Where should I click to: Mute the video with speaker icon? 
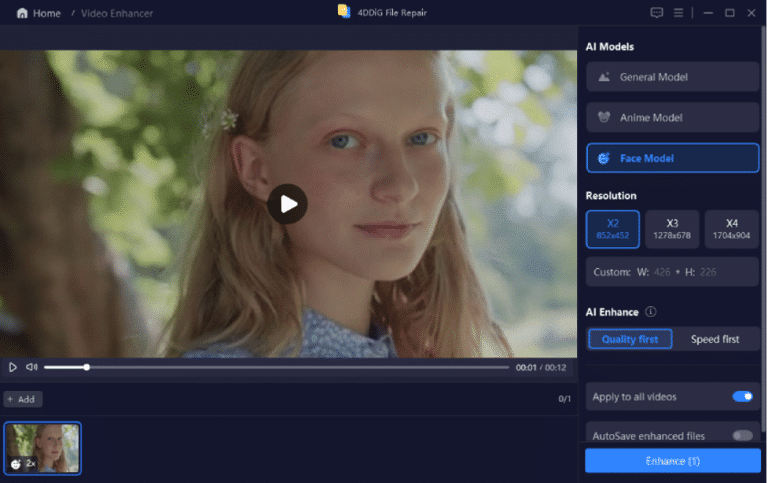pos(31,367)
